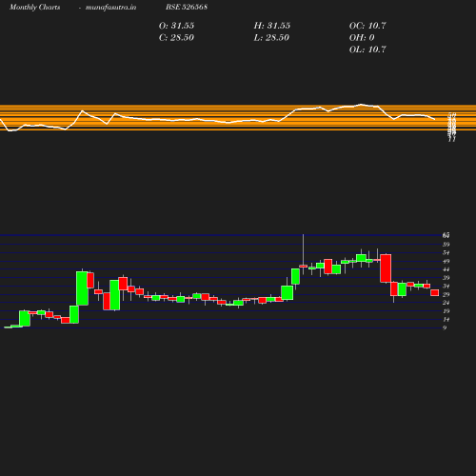Click the 34 price axis label

[446, 286]
